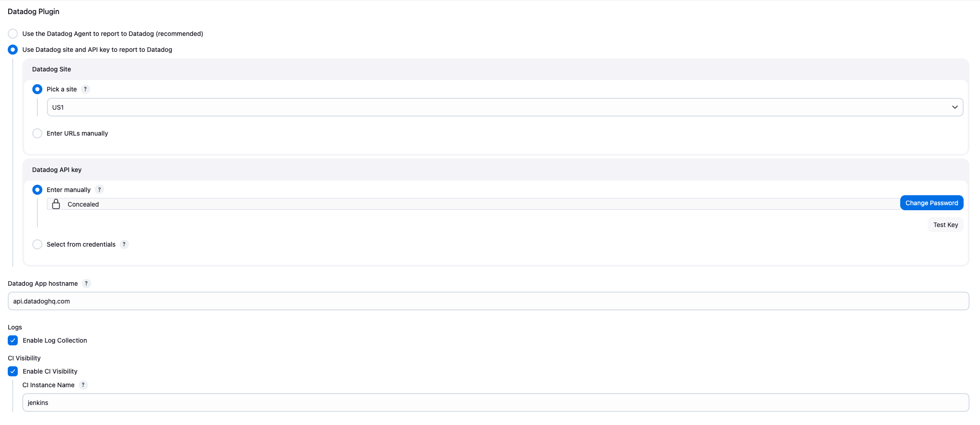Toggle Enable Log Collection checkbox
The image size is (980, 425).
pyautogui.click(x=13, y=340)
